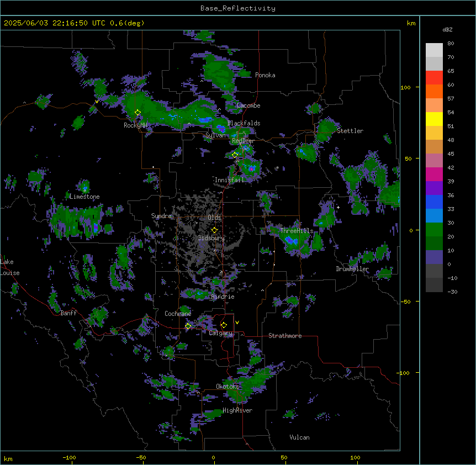Click the magenta 42 dBZ legend swatch

pyautogui.click(x=434, y=174)
